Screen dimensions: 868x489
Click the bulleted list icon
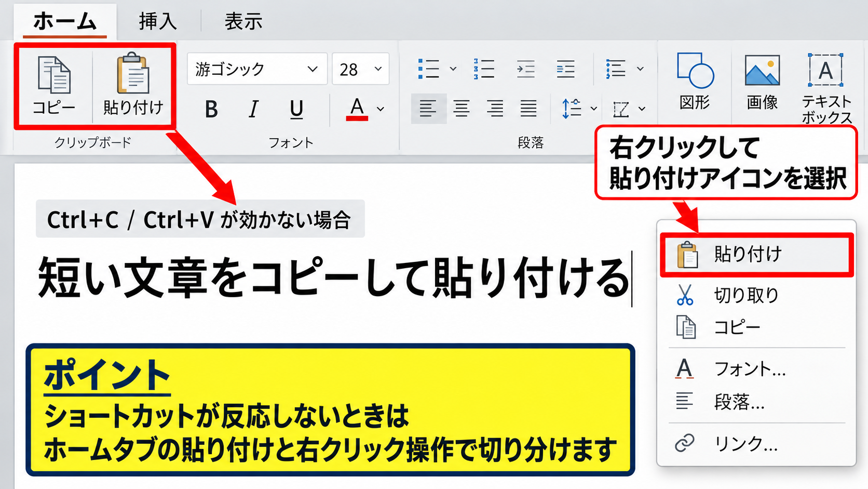(x=429, y=69)
